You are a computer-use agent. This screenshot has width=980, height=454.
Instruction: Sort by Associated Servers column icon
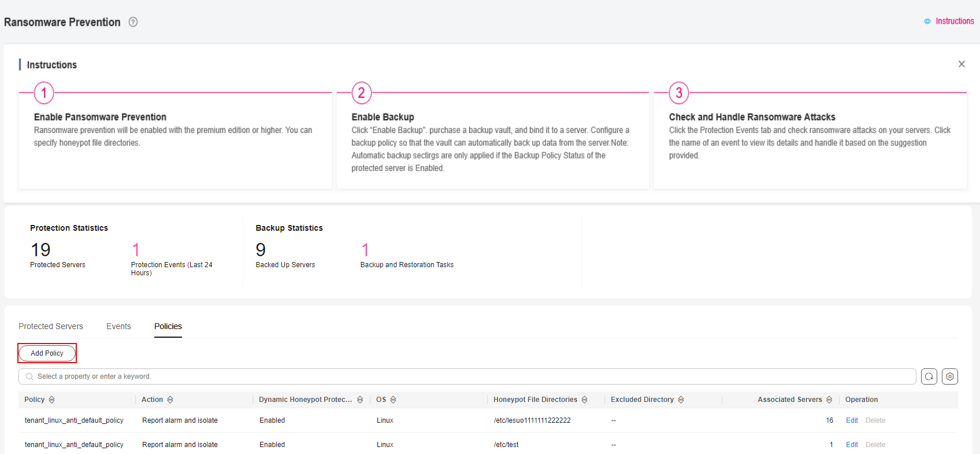829,400
